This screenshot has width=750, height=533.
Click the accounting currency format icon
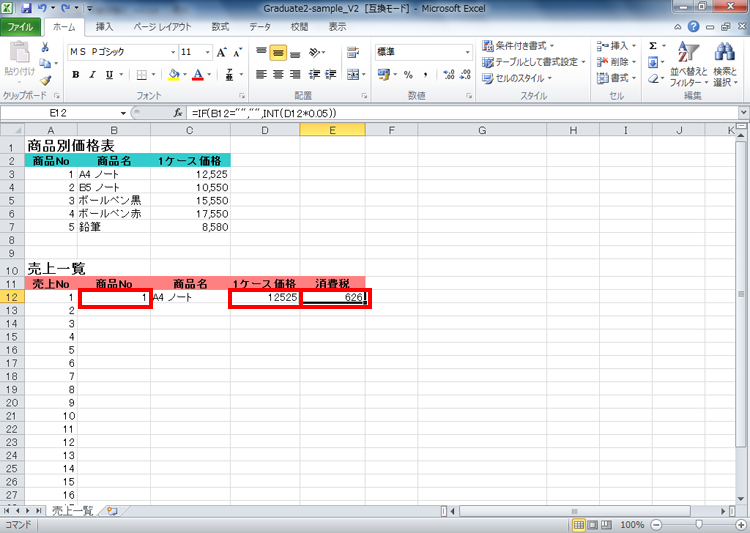(384, 75)
